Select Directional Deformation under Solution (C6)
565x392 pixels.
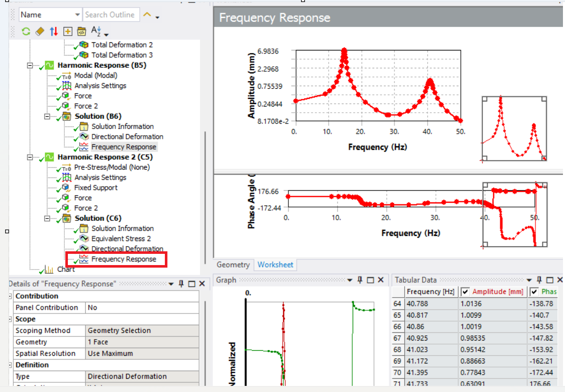pos(127,249)
